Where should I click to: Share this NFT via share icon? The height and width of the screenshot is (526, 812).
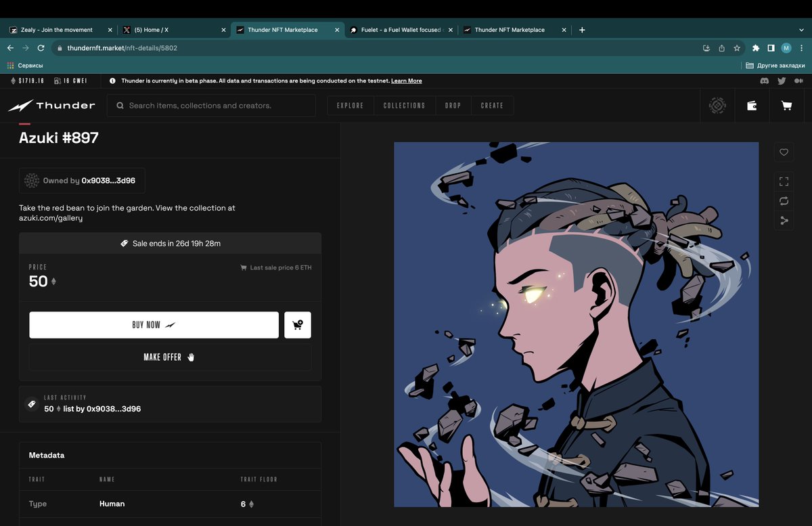click(x=784, y=221)
